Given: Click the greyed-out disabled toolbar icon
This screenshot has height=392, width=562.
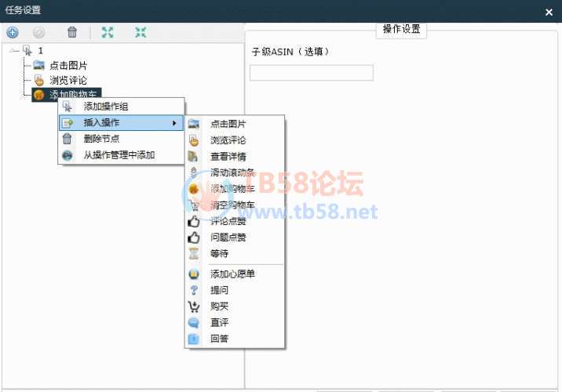Looking at the screenshot, I should point(38,32).
